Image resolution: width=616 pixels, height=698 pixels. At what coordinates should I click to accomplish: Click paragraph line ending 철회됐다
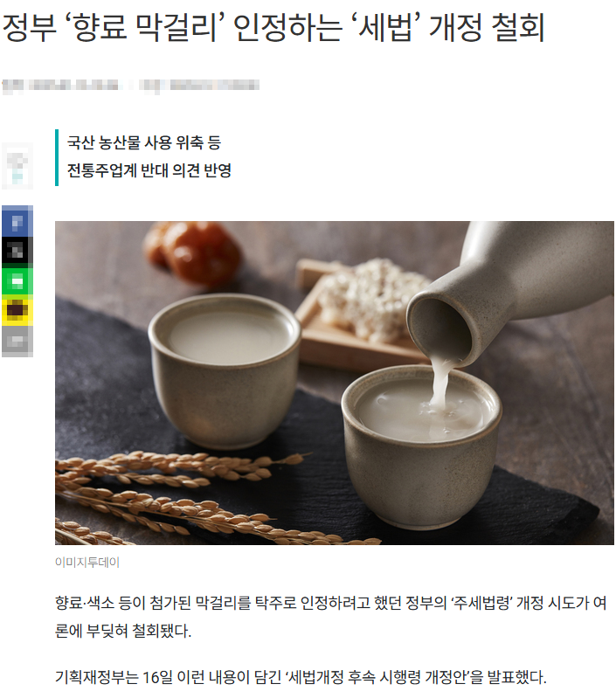(123, 631)
